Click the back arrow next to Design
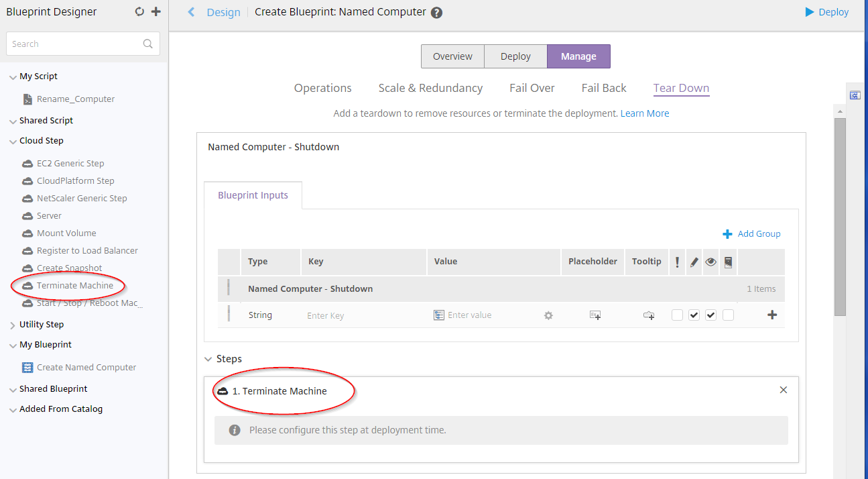 191,12
